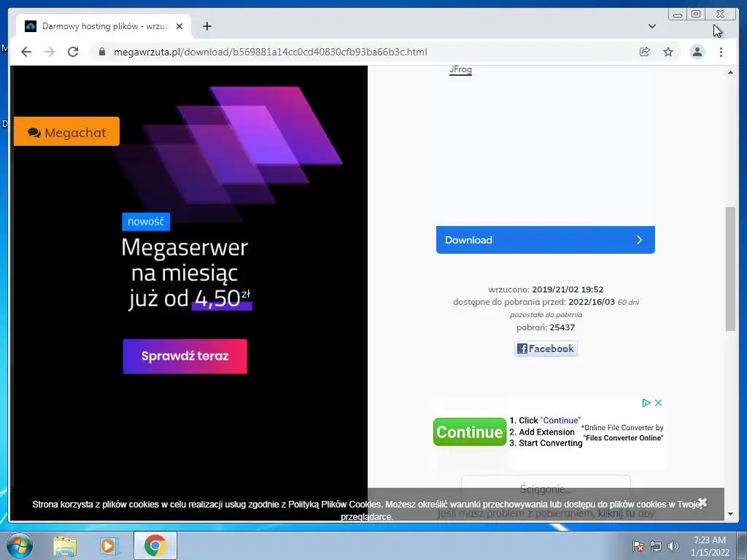Click the download count 25437
747x560 pixels.
click(x=562, y=327)
